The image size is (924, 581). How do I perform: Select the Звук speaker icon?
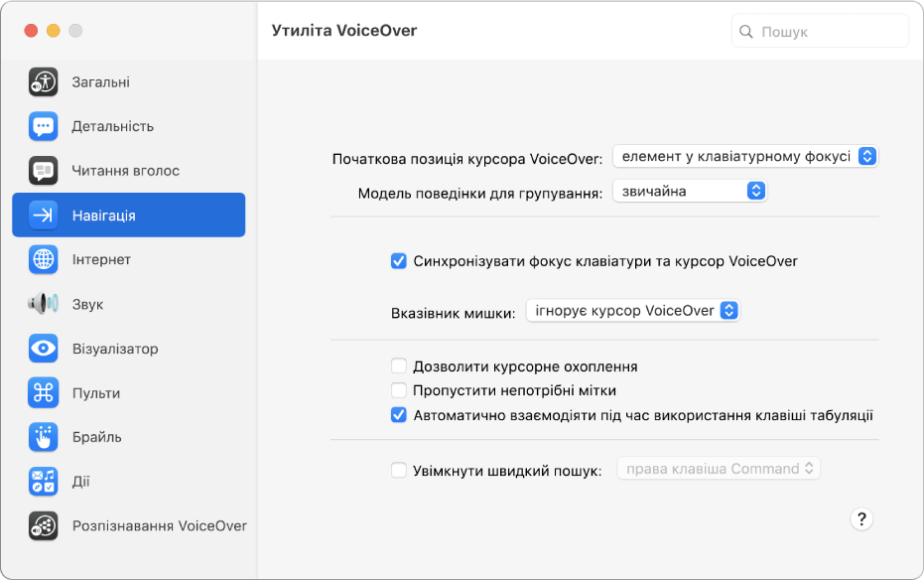[43, 304]
